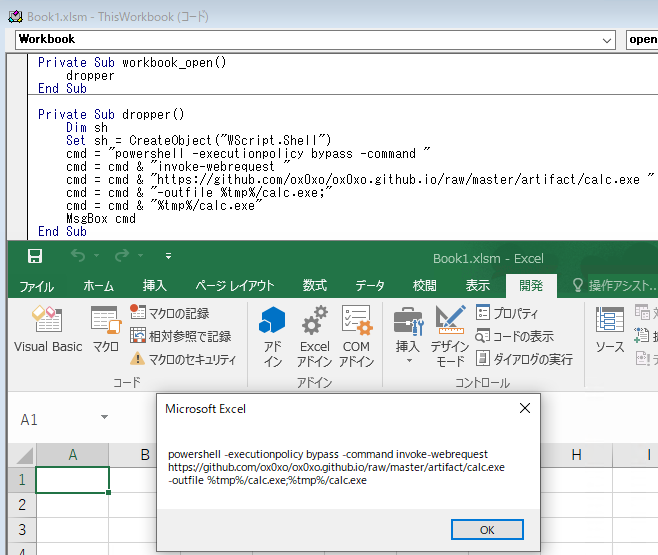Viewport: 658px width, 555px height.
Task: Switch to the ファイル tab
Action: (x=37, y=286)
